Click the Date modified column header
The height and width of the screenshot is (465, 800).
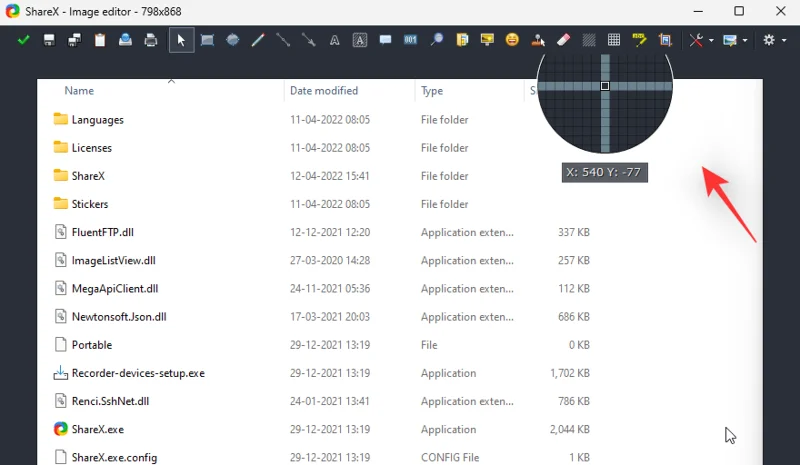(x=324, y=91)
